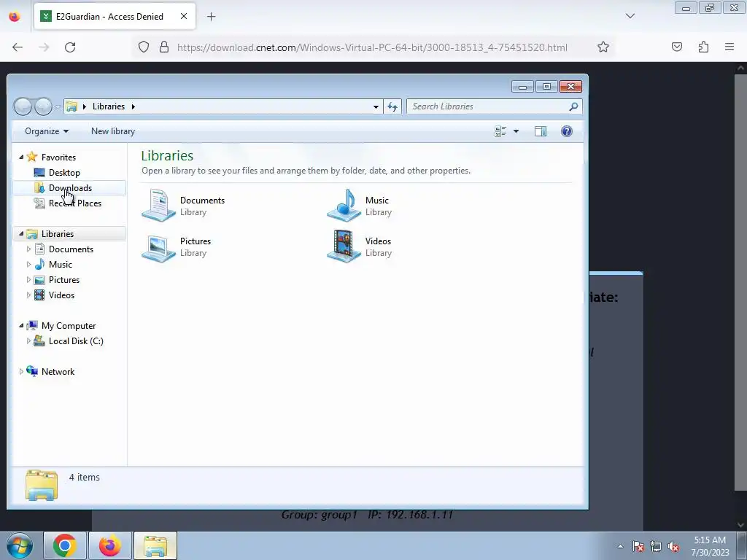Click the network status tray icon
This screenshot has height=560, width=747.
(x=656, y=547)
